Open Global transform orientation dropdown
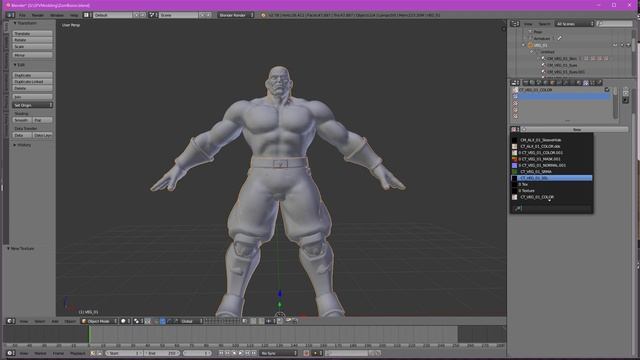This screenshot has width=640, height=360. coord(191,321)
